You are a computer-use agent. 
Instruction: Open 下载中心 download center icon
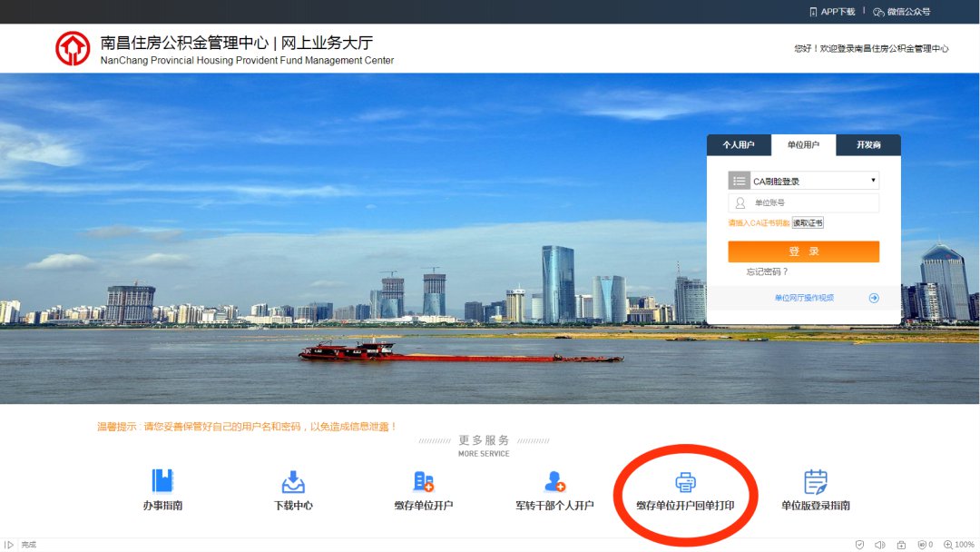[x=293, y=481]
